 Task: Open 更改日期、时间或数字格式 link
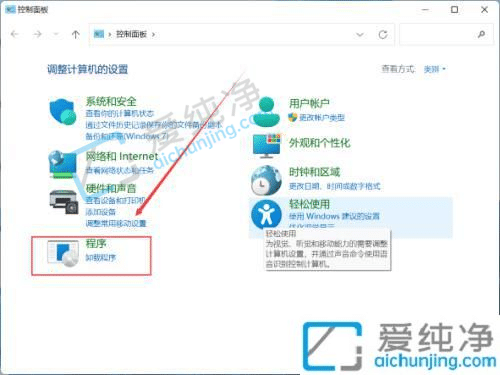334,186
